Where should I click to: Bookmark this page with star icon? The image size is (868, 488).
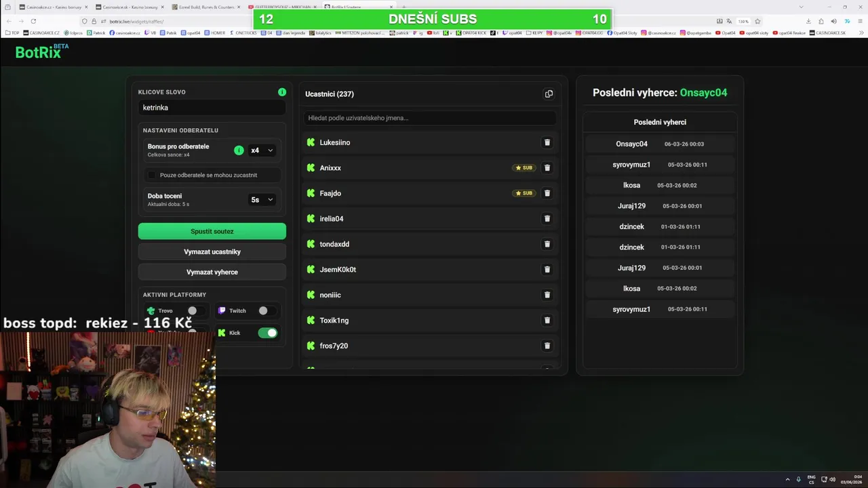click(757, 21)
